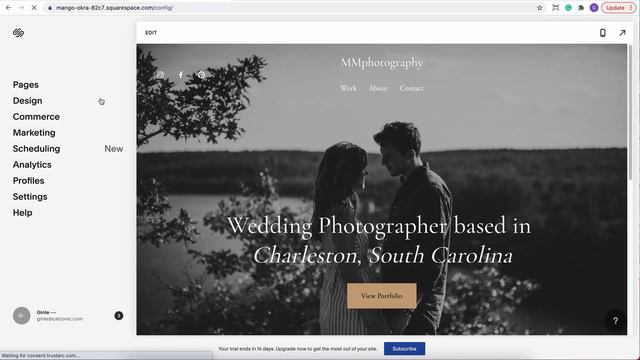Click the Wedding Photographer headline text
Image resolution: width=640 pixels, height=360 pixels.
[379, 226]
